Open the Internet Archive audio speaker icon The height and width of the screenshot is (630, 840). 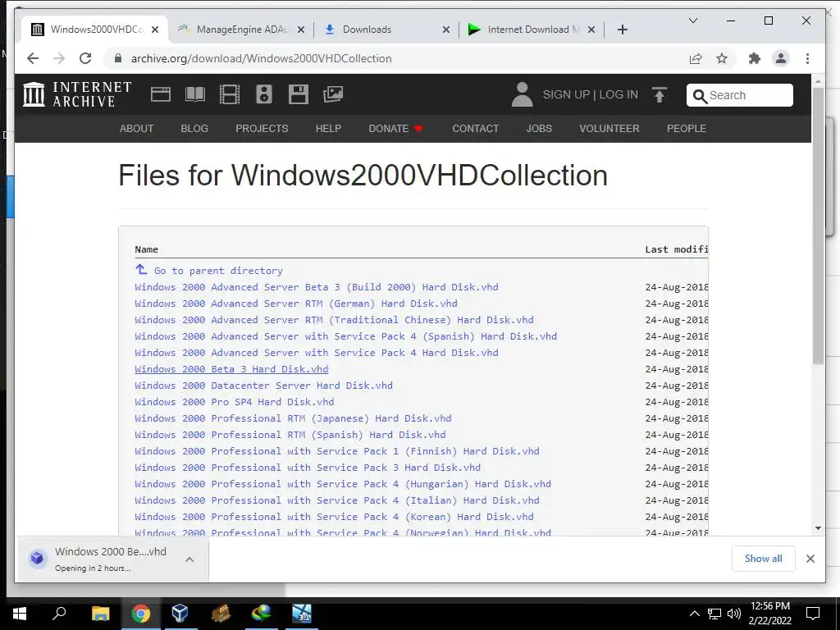[263, 94]
